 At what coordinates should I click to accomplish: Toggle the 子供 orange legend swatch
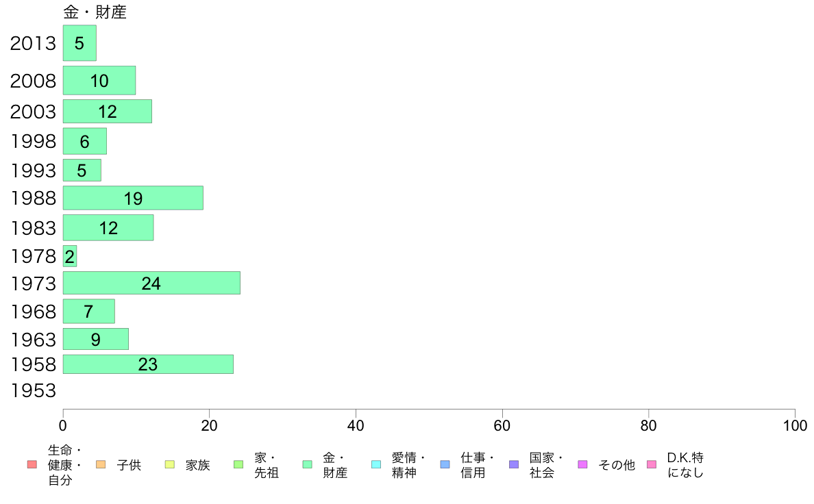point(101,464)
